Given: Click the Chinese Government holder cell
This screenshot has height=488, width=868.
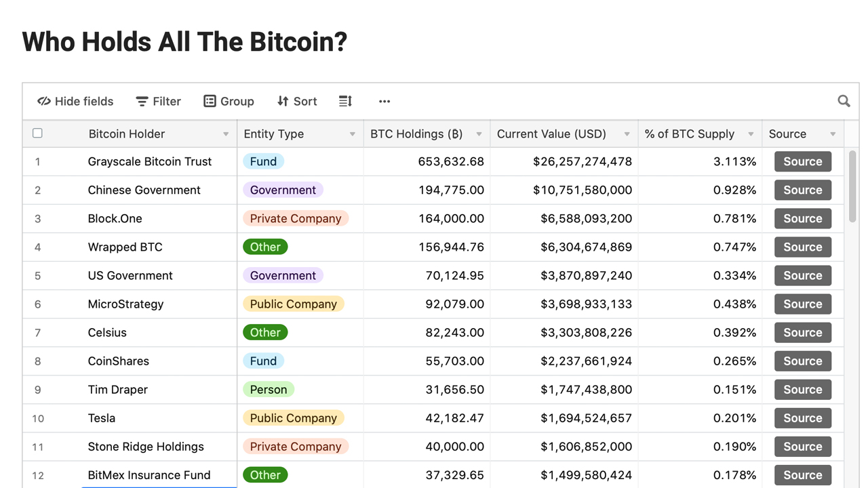Looking at the screenshot, I should (144, 190).
